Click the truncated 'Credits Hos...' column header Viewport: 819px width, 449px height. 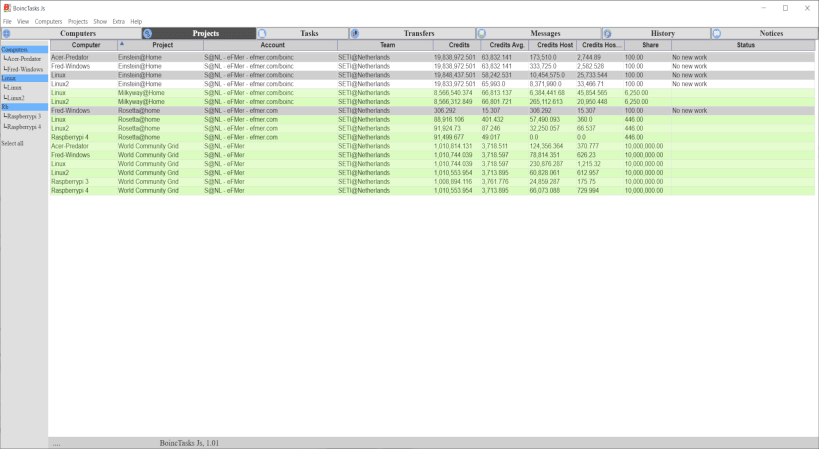pyautogui.click(x=601, y=45)
